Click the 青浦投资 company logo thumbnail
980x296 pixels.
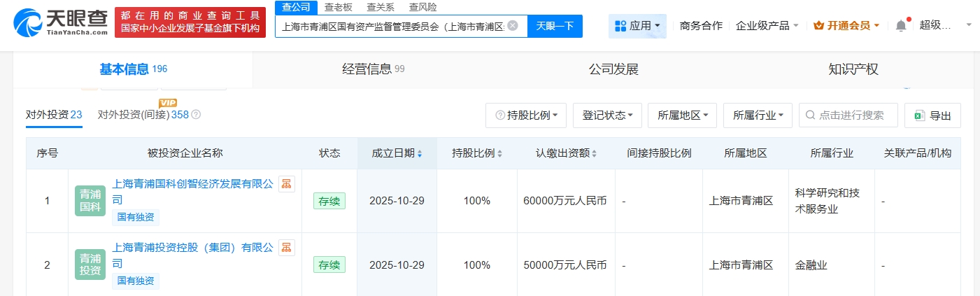(x=90, y=265)
